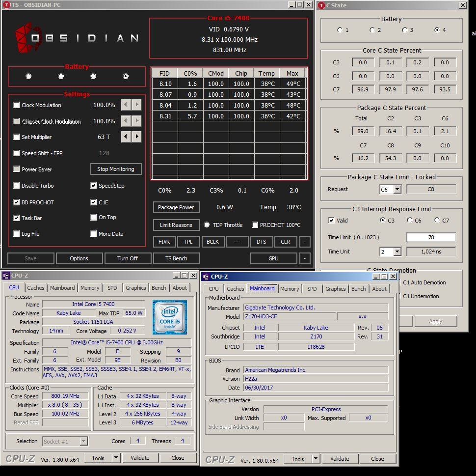Click Close in the left CPU-Z window
Image resolution: width=476 pixels, height=476 pixels.
click(178, 458)
